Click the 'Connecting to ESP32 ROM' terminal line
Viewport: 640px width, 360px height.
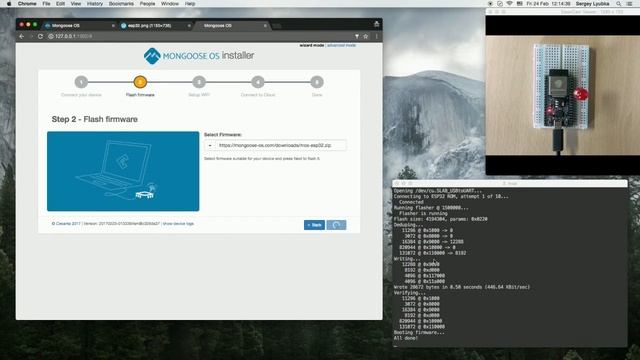[x=451, y=196]
